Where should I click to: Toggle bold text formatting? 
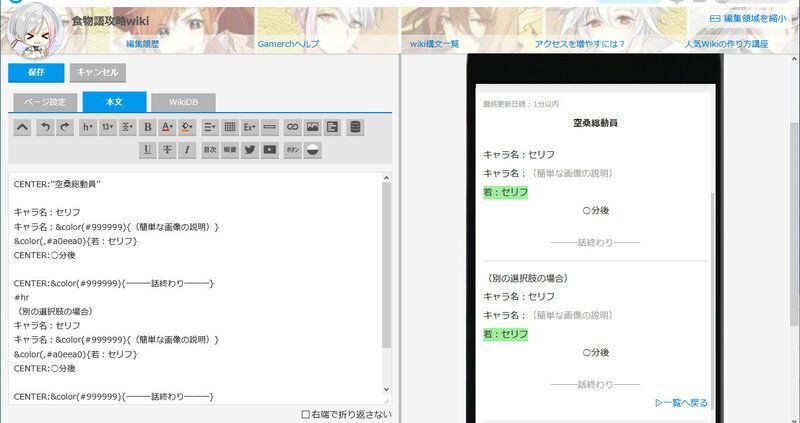click(147, 127)
